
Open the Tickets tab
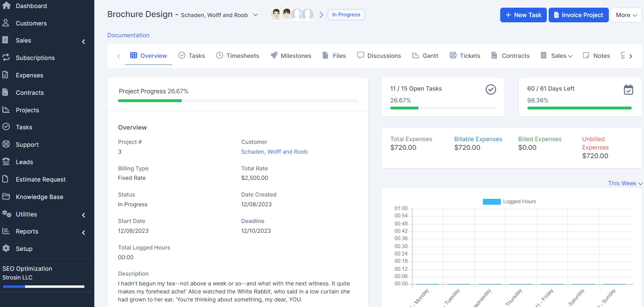coord(465,56)
